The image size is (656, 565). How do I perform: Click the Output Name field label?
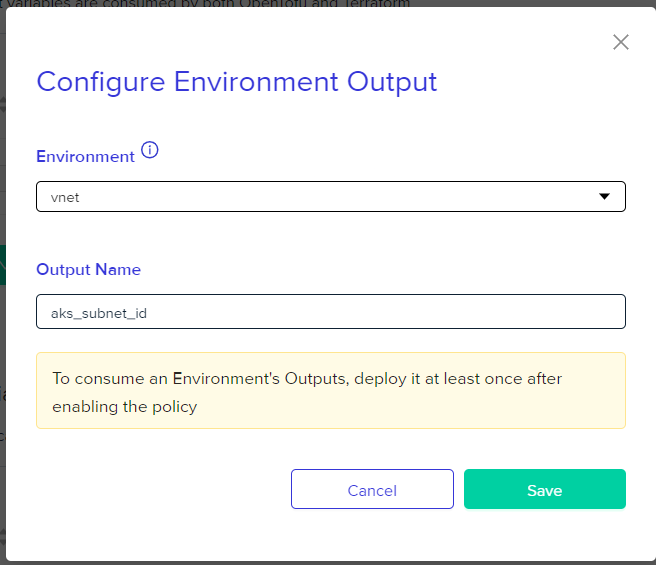click(89, 270)
